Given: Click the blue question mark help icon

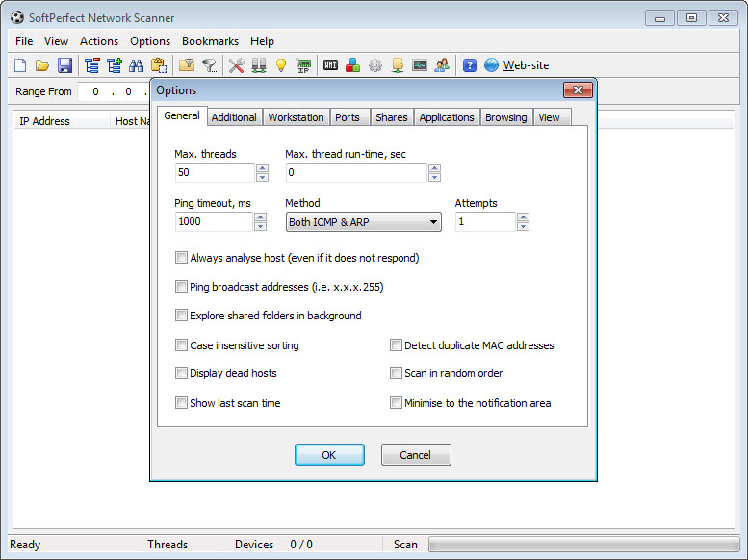Looking at the screenshot, I should (x=470, y=65).
